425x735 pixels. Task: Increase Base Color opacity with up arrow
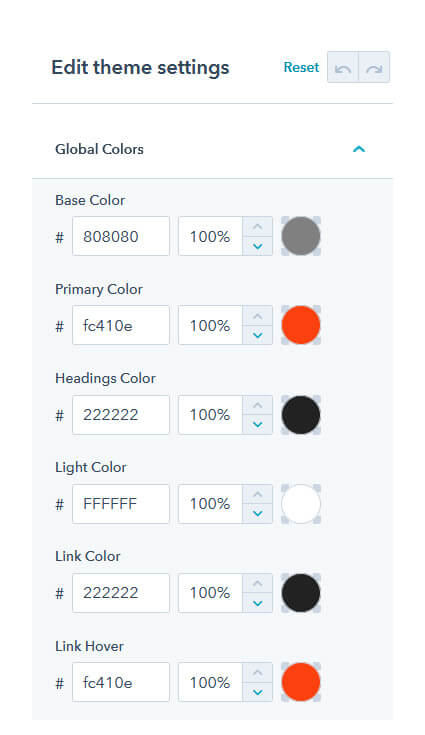[257, 226]
